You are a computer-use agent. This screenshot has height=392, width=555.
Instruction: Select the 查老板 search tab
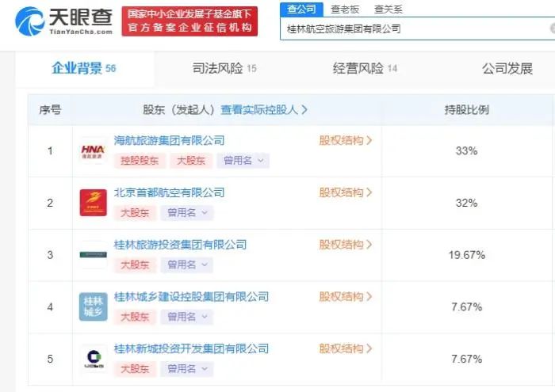345,10
